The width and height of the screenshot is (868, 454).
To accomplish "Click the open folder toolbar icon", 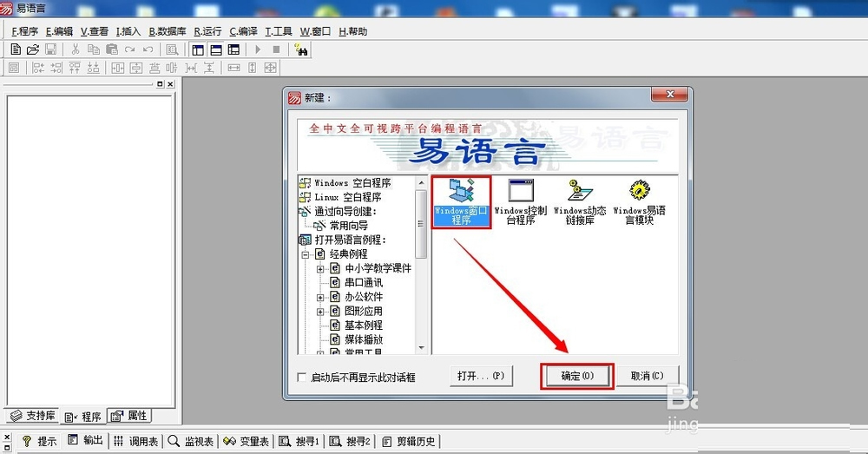I will pos(33,49).
